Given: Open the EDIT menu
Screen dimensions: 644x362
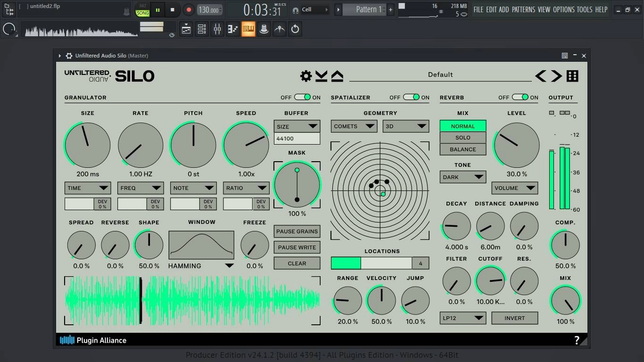Looking at the screenshot, I should click(491, 9).
